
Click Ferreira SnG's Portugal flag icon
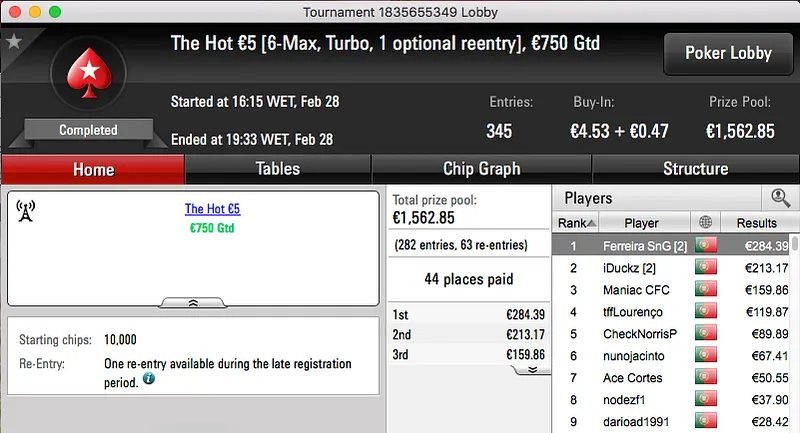(707, 246)
